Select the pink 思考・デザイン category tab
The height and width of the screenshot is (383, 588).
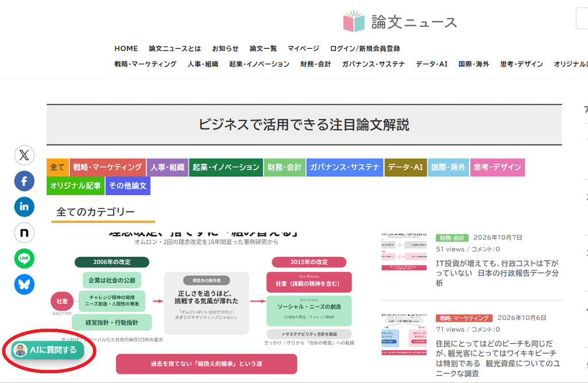click(497, 167)
